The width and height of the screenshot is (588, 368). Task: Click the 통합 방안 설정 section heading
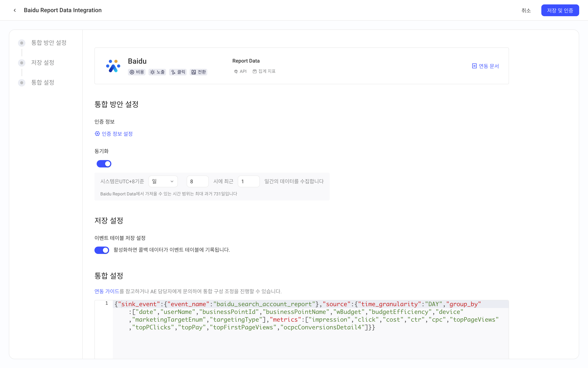coord(116,104)
